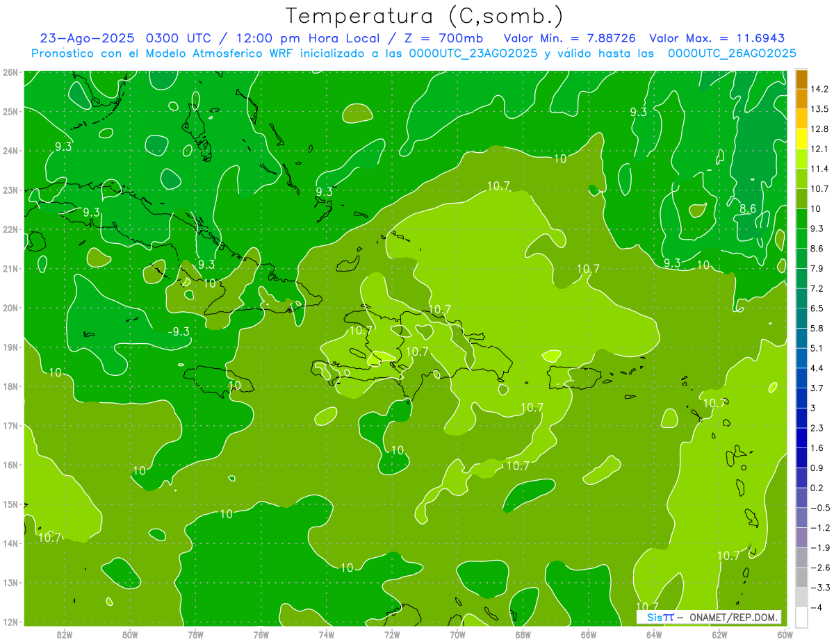The height and width of the screenshot is (644, 834).
Task: Click the "24N" latitude axis label
Action: click(10, 151)
